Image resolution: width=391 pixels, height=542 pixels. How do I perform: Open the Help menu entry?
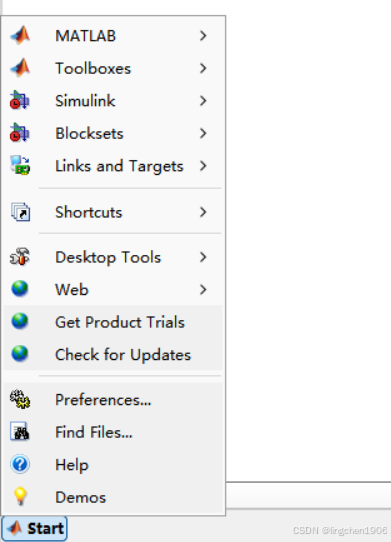point(113,465)
